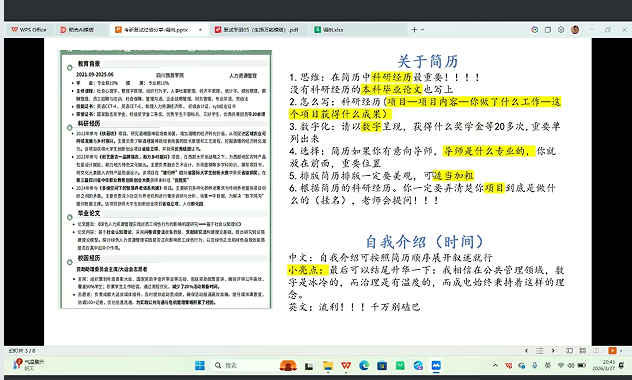Expand the new tab dropdown arrow

422,29
